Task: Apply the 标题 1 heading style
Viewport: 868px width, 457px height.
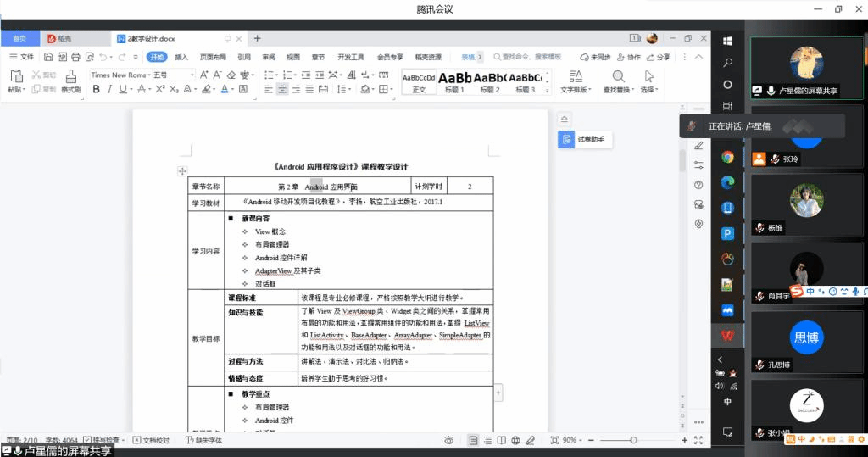Action: pos(454,81)
